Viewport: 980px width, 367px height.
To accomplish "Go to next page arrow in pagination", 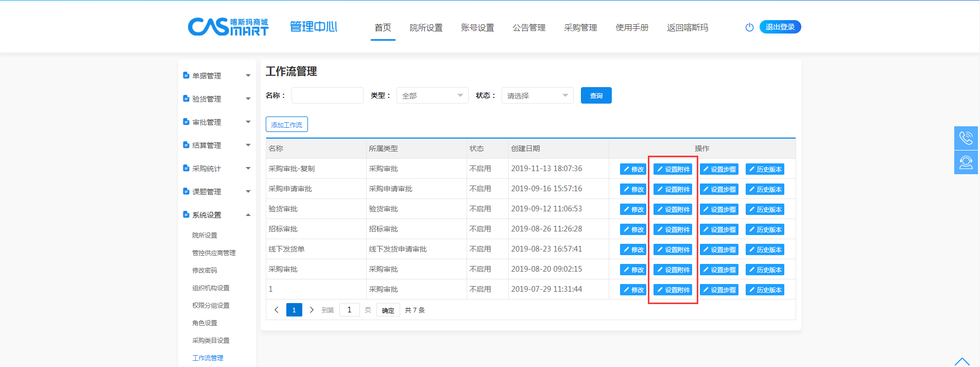I will (312, 310).
